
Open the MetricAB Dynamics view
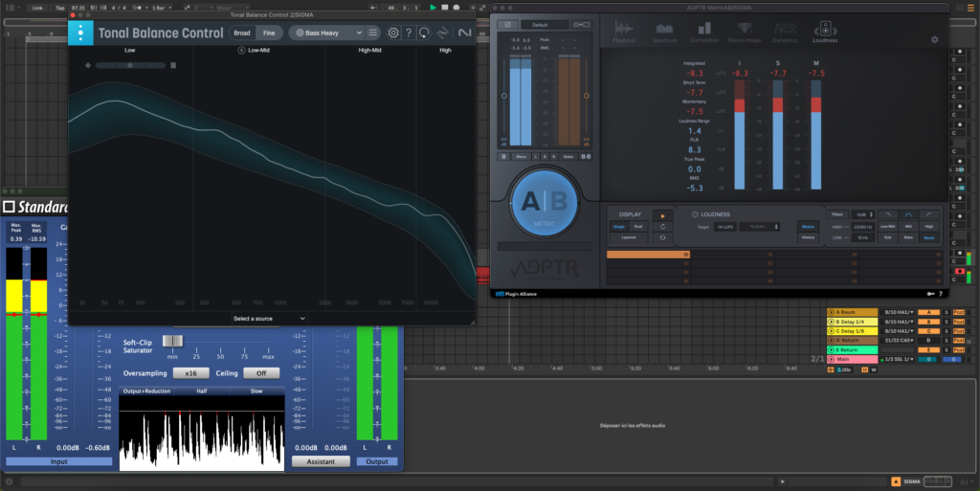click(x=785, y=32)
